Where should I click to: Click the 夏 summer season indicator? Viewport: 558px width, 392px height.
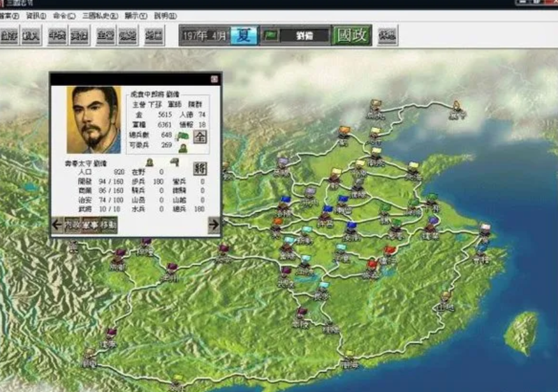click(x=244, y=35)
